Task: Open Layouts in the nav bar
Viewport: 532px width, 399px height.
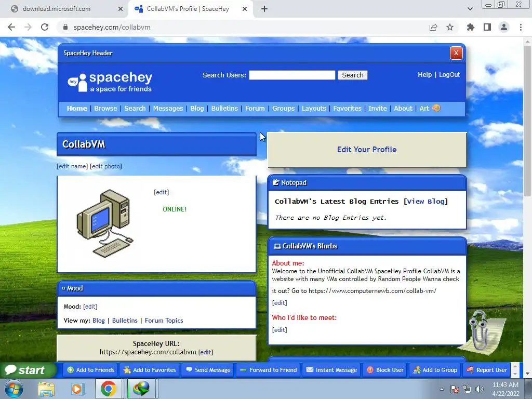Action: click(x=314, y=108)
